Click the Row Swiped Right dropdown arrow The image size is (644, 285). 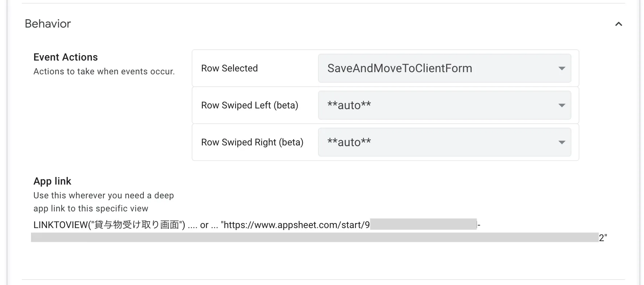562,142
